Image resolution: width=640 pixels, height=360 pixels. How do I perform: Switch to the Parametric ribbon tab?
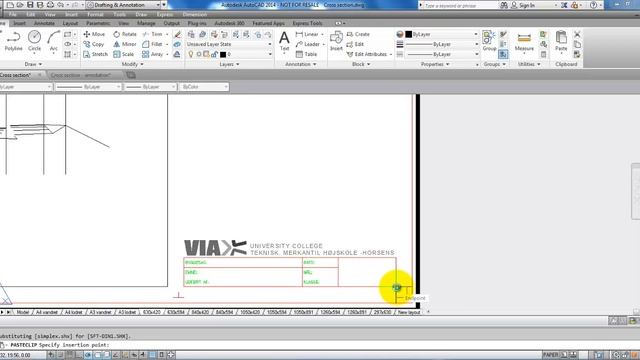click(98, 23)
